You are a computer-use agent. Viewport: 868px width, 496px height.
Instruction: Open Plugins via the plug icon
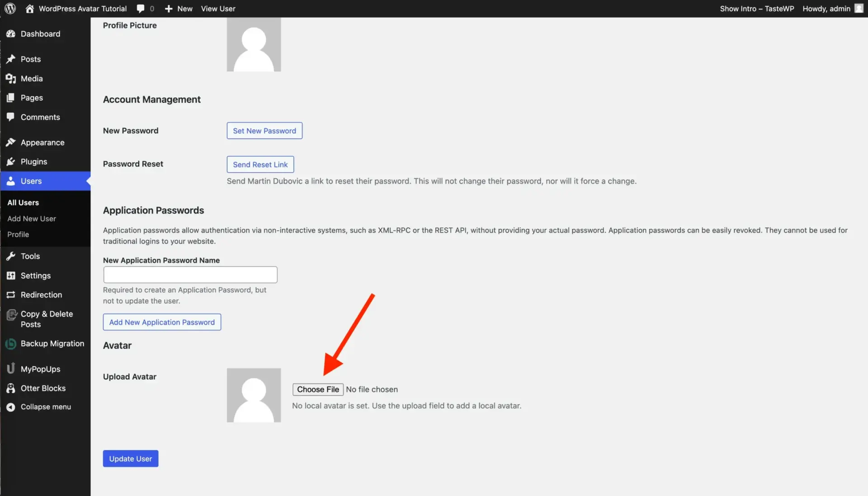point(11,161)
